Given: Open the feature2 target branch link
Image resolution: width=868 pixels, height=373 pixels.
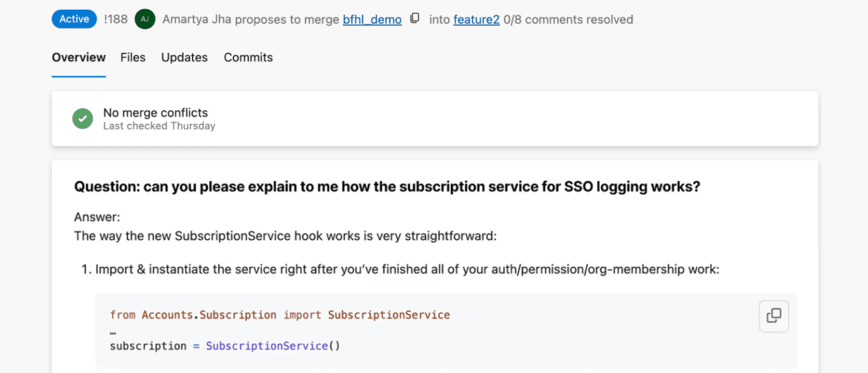Looking at the screenshot, I should click(476, 20).
